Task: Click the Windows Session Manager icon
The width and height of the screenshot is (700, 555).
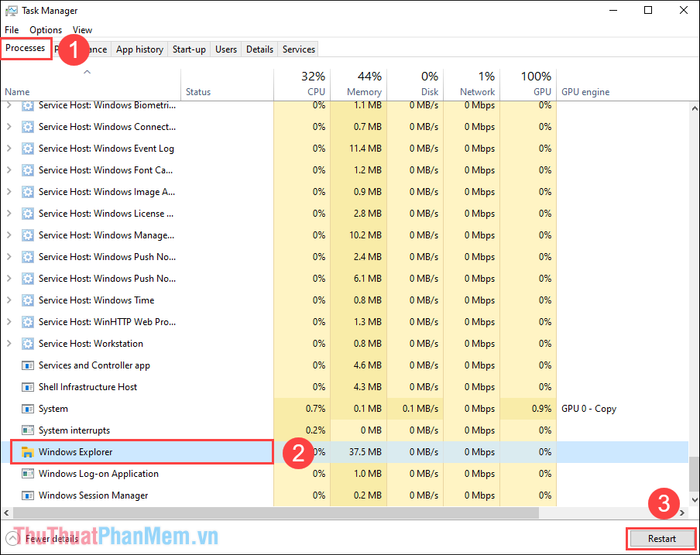Action: 28,495
